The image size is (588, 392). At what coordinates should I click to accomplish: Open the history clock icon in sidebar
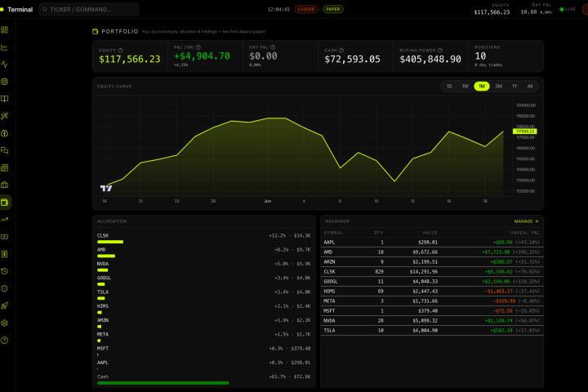5,272
